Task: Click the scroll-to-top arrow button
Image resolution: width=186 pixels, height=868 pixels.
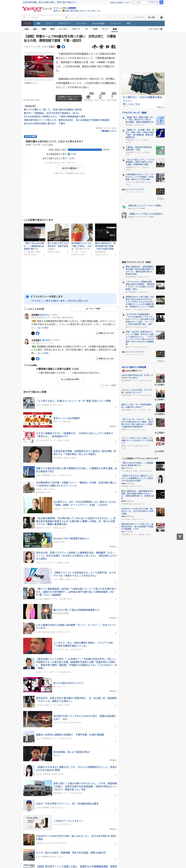Action: pos(180,536)
